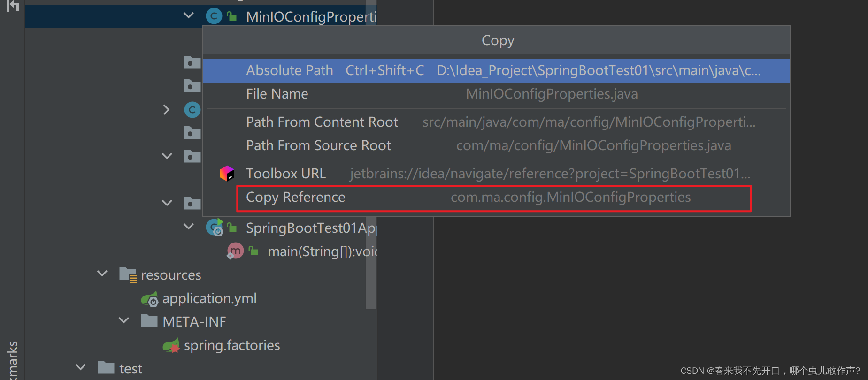Collapse the MinIOConfigProperties class node
868x380 pixels.
tap(189, 16)
